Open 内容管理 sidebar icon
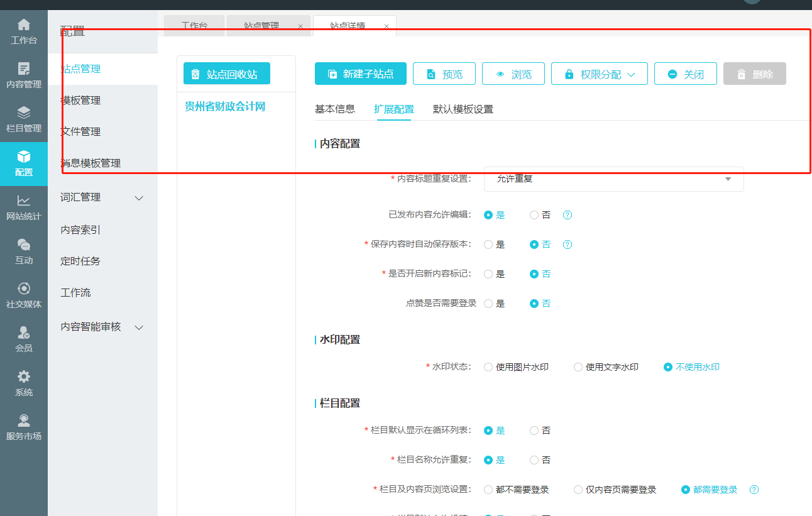Screen dimensions: 812x516 [x=24, y=75]
